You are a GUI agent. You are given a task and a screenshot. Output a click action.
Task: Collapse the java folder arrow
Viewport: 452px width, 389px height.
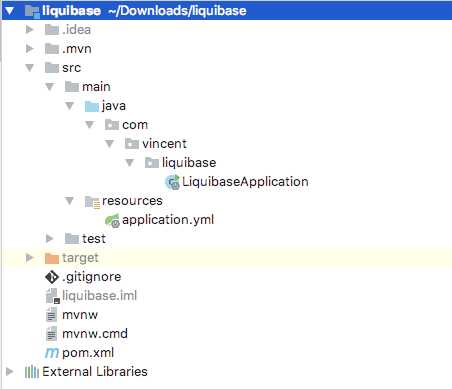click(x=70, y=106)
